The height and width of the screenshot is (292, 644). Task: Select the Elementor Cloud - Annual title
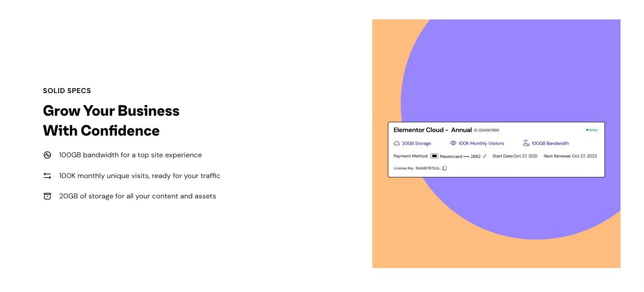click(433, 130)
